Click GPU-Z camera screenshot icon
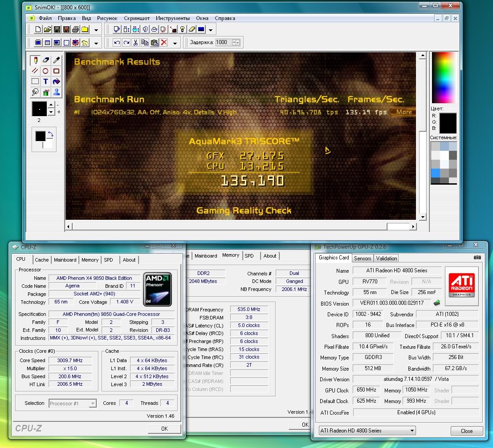The image size is (493, 448). (477, 257)
